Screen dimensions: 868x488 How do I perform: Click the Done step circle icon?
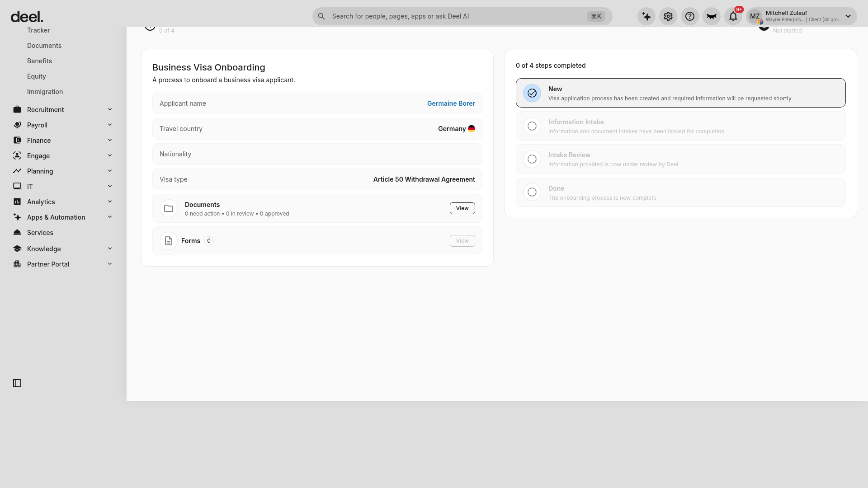532,192
